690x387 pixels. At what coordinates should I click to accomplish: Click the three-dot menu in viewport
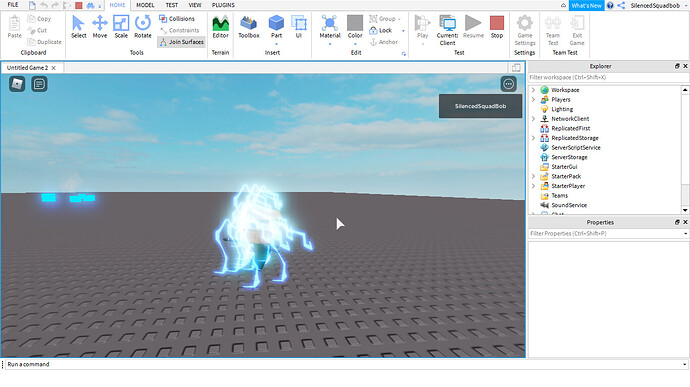[508, 84]
